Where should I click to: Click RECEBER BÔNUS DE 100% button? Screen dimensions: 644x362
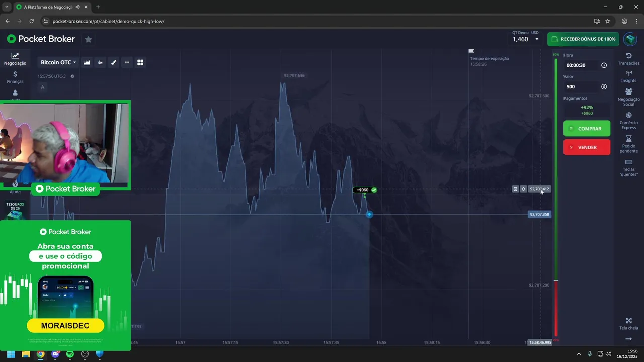[x=583, y=39]
